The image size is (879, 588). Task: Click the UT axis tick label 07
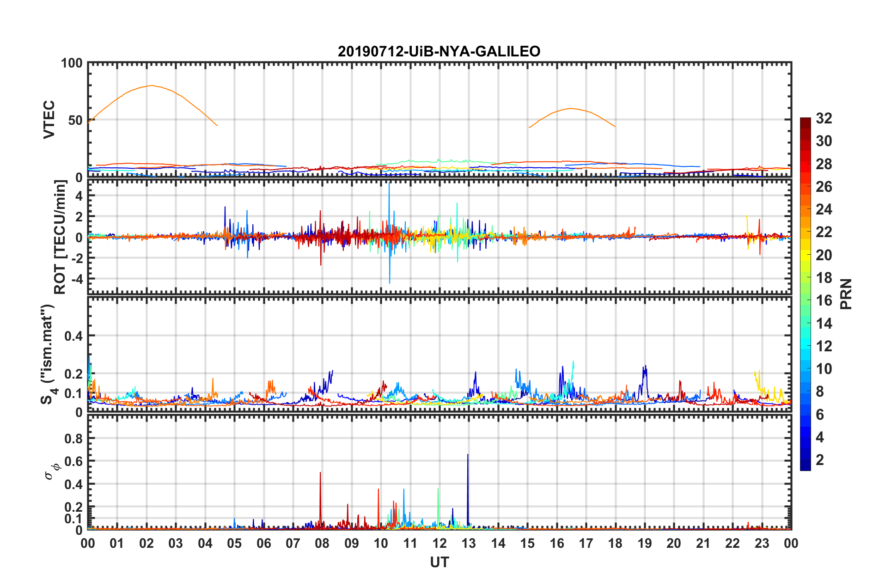(293, 543)
